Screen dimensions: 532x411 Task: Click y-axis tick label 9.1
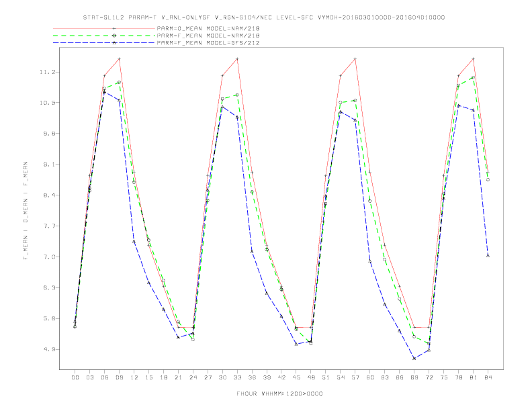coord(49,165)
